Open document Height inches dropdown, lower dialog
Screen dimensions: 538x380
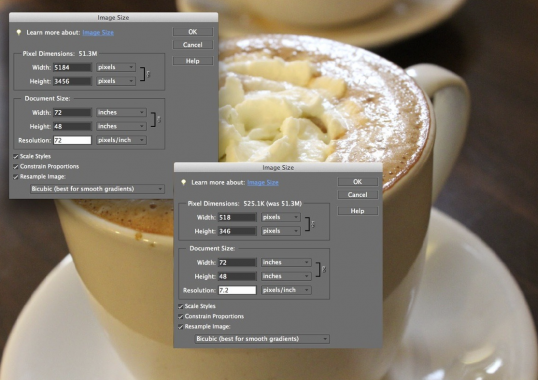286,276
